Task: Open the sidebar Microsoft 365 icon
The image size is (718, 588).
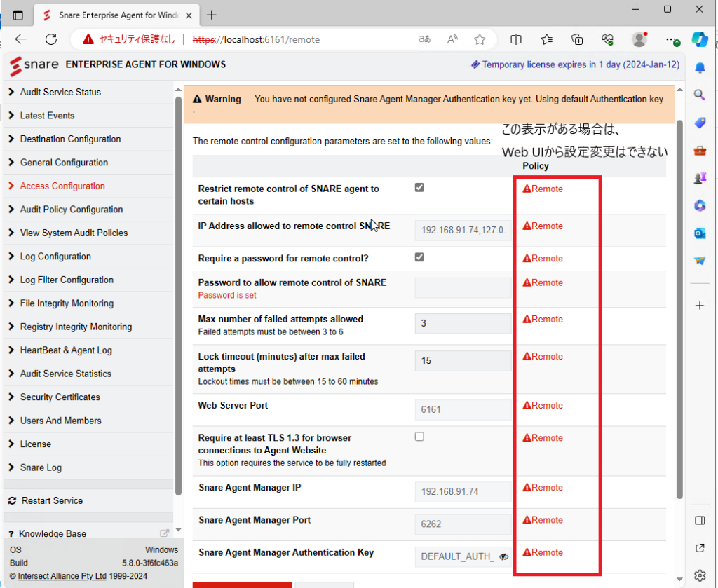Action: [x=700, y=205]
